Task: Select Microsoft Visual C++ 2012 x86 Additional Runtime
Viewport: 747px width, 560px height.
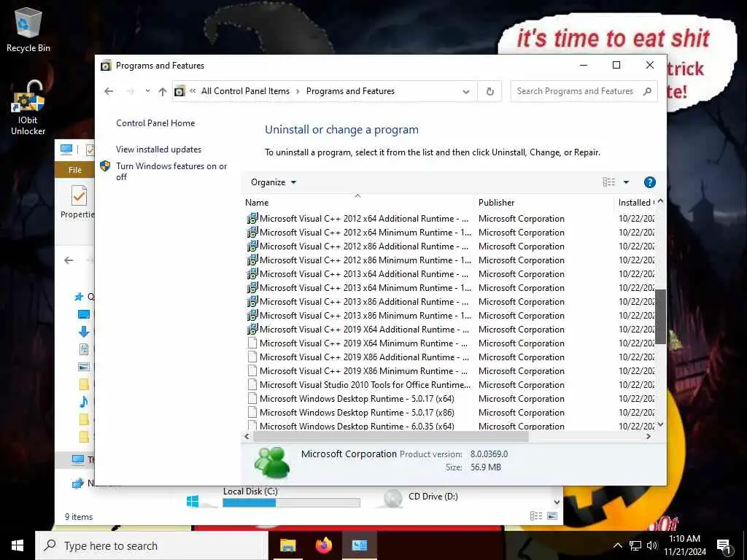Action: pos(357,246)
